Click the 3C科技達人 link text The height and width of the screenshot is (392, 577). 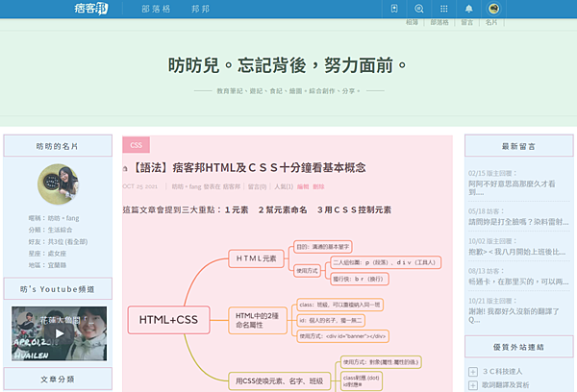[503, 372]
